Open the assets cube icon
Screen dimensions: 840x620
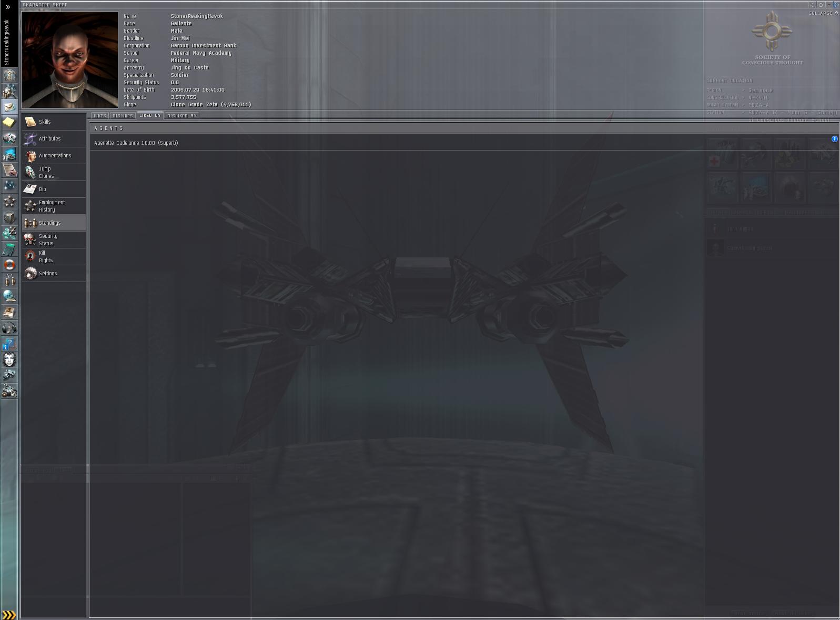[x=9, y=217]
